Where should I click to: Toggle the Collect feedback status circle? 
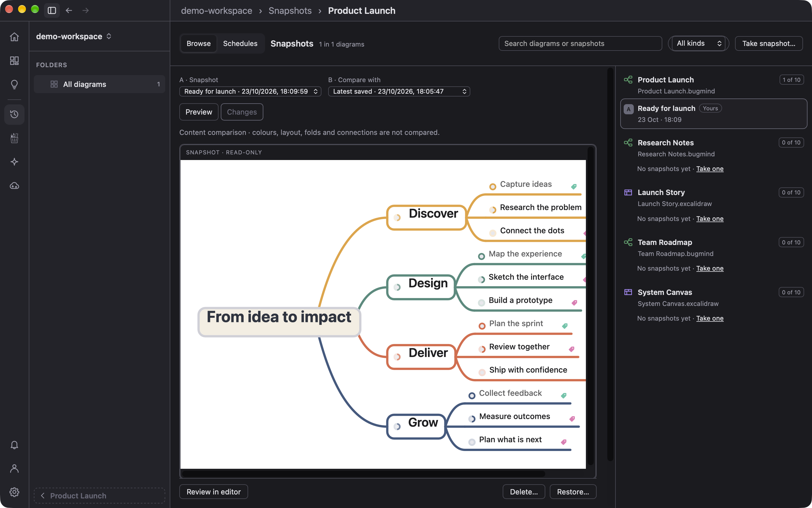click(472, 395)
